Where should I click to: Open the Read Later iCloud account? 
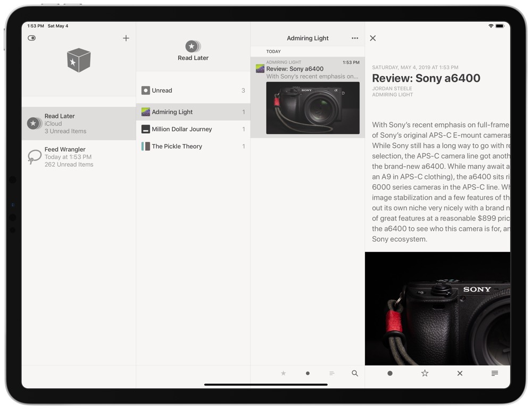pos(79,124)
